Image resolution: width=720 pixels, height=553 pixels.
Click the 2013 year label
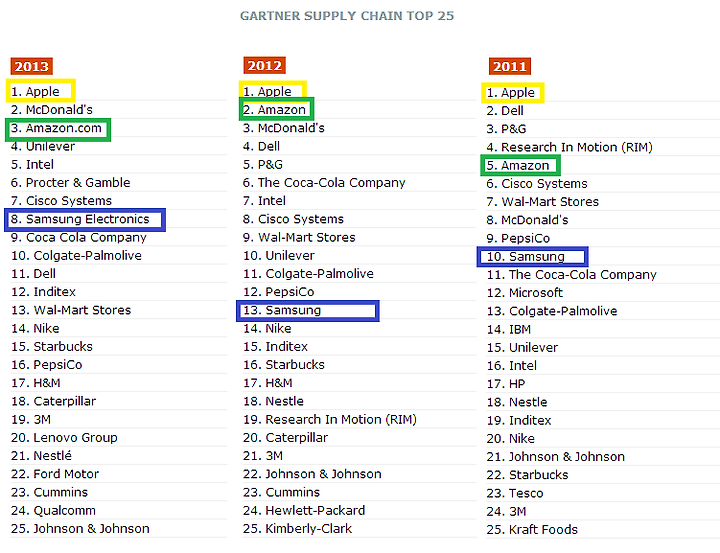pyautogui.click(x=32, y=66)
